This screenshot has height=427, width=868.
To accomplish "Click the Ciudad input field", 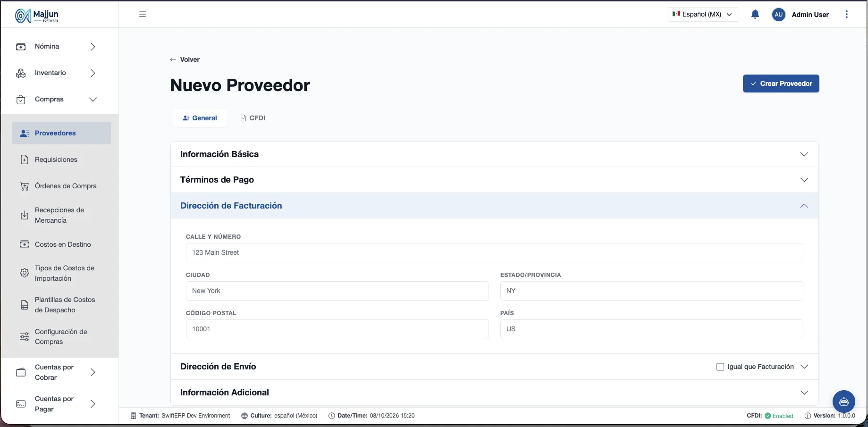I will click(337, 291).
